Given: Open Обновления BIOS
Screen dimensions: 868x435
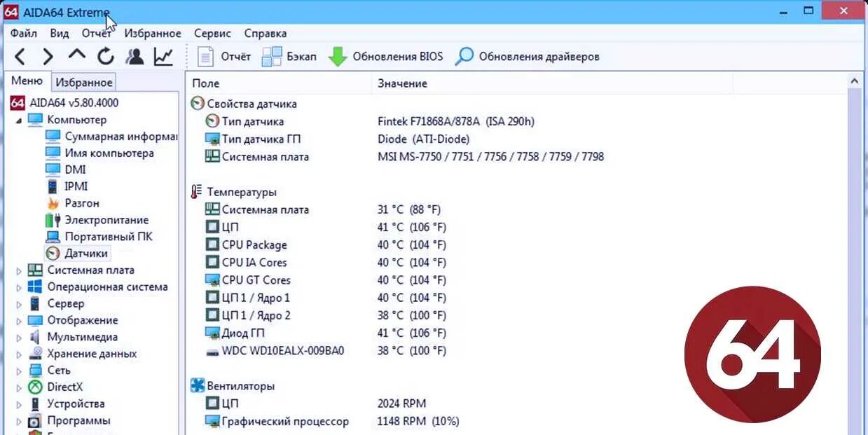Looking at the screenshot, I should pyautogui.click(x=386, y=57).
